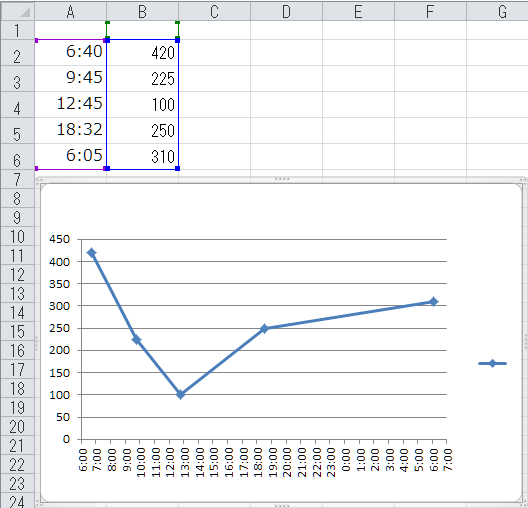Select row 3 header
This screenshot has height=508, width=528.
(x=18, y=79)
